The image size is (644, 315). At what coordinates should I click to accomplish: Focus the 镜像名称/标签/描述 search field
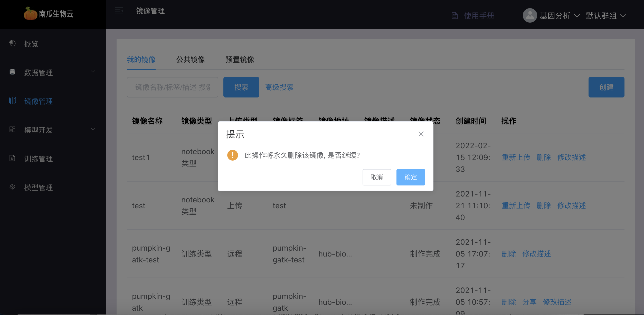[173, 87]
